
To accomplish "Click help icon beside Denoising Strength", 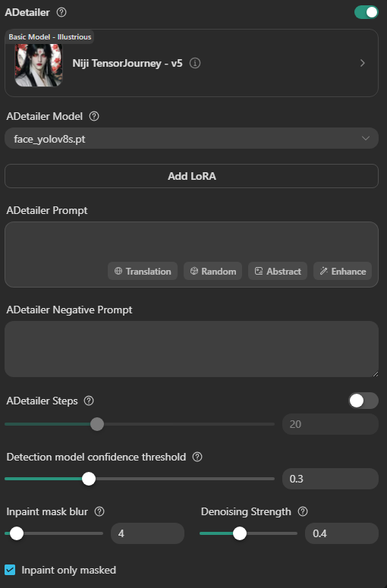I will click(x=303, y=511).
